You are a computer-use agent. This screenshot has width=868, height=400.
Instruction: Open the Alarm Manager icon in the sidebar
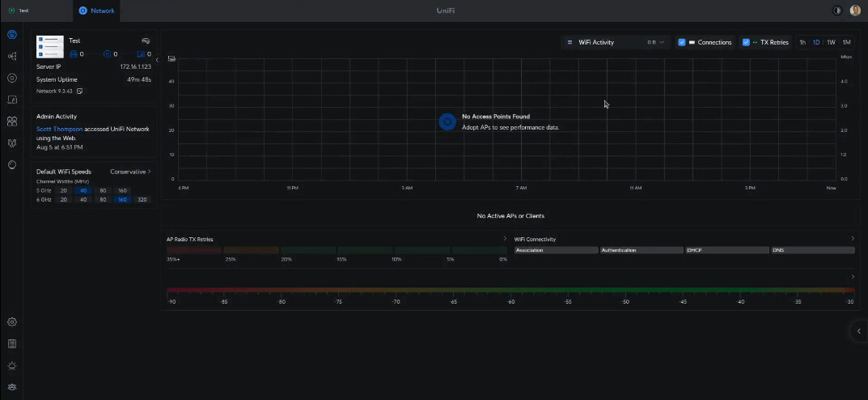tap(12, 366)
